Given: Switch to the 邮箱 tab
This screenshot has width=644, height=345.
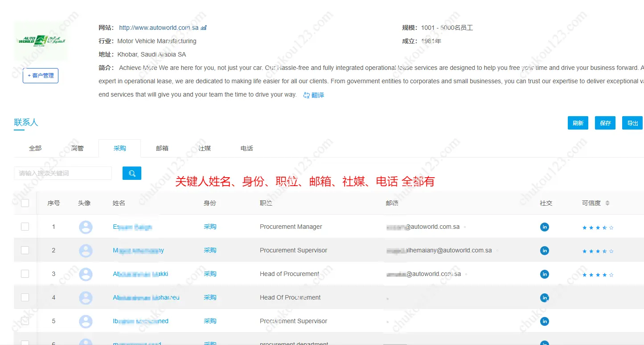Looking at the screenshot, I should (x=162, y=148).
